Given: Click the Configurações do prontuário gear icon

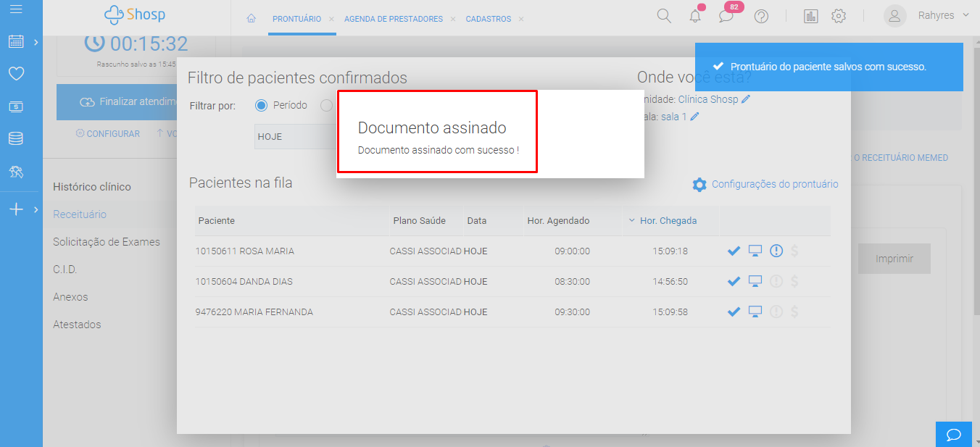Looking at the screenshot, I should tap(699, 185).
